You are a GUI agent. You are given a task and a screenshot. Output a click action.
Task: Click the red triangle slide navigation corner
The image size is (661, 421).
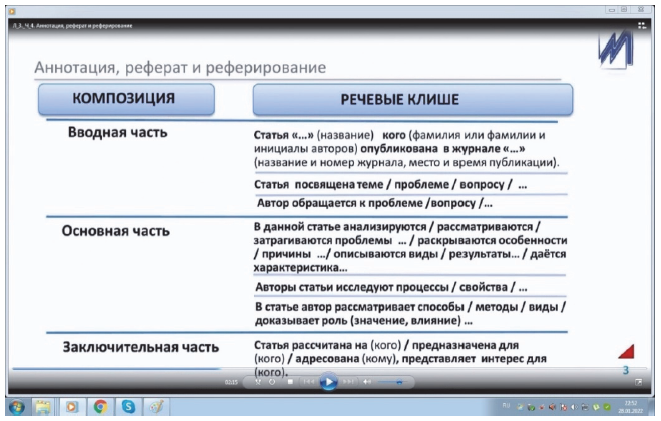625,349
